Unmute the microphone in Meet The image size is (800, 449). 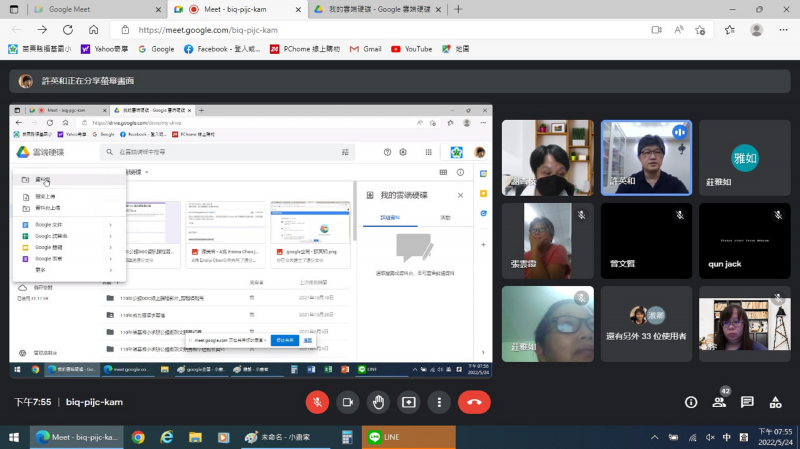click(317, 402)
